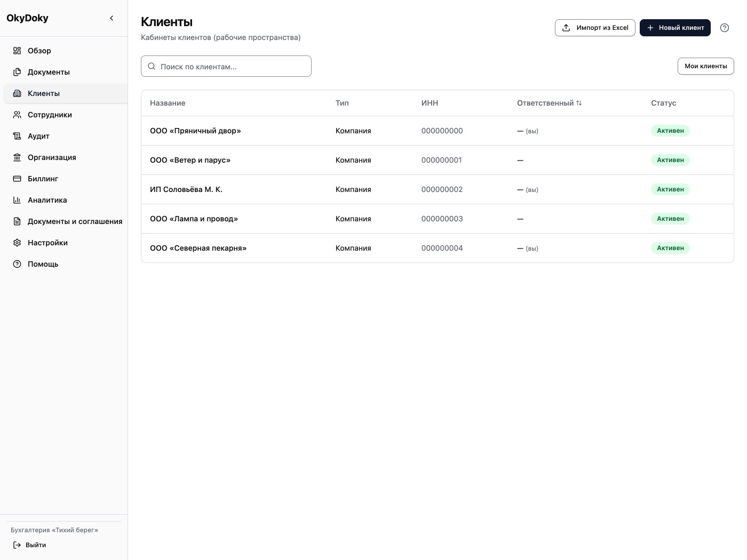The image size is (747, 560).
Task: Click the Документы и соглашения file icon
Action: [17, 221]
